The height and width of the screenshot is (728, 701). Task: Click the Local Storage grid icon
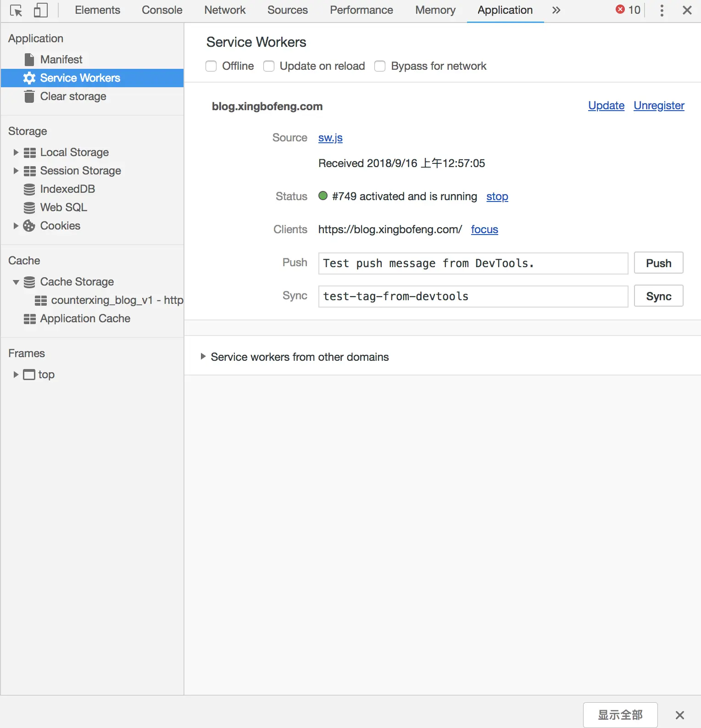30,152
